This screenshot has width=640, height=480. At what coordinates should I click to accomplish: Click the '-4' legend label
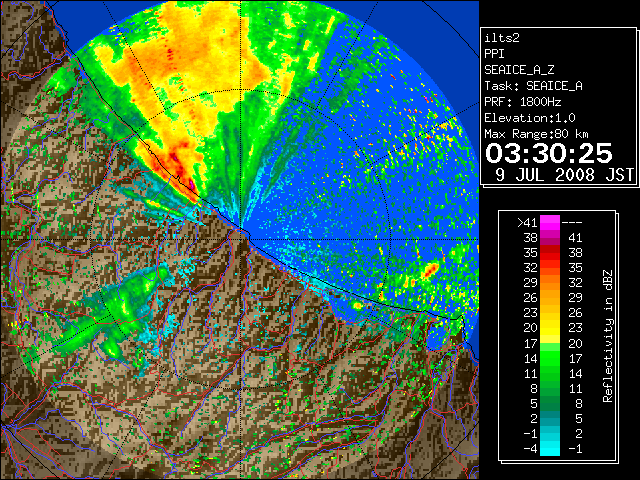click(x=530, y=449)
